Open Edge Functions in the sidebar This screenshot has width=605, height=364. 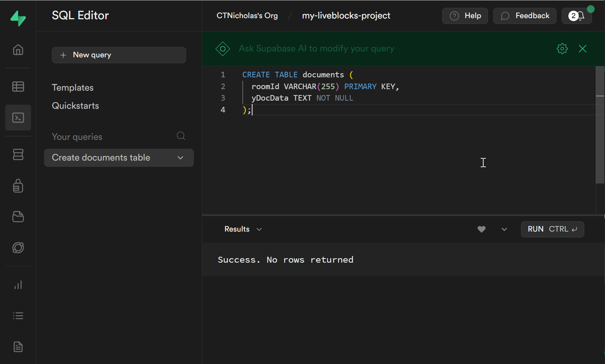(18, 248)
